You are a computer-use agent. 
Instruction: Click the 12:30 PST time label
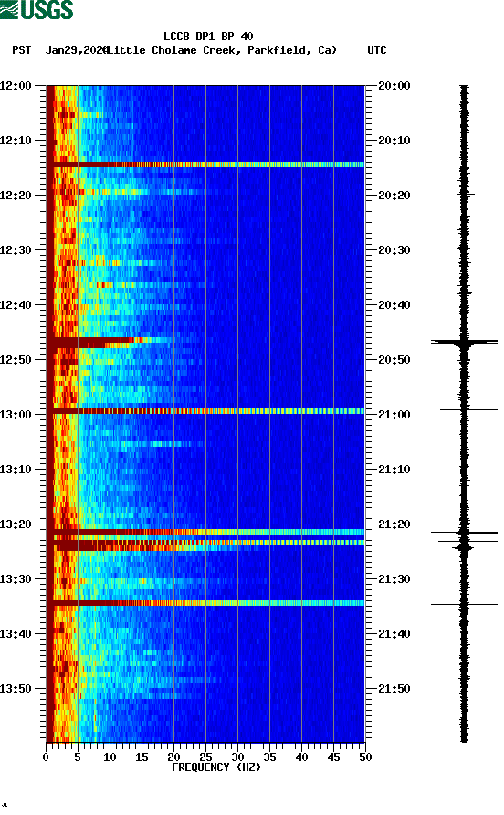click(x=16, y=250)
